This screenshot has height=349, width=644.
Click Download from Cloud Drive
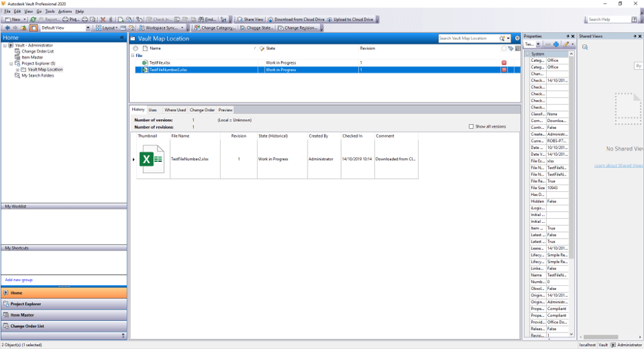[x=296, y=19]
